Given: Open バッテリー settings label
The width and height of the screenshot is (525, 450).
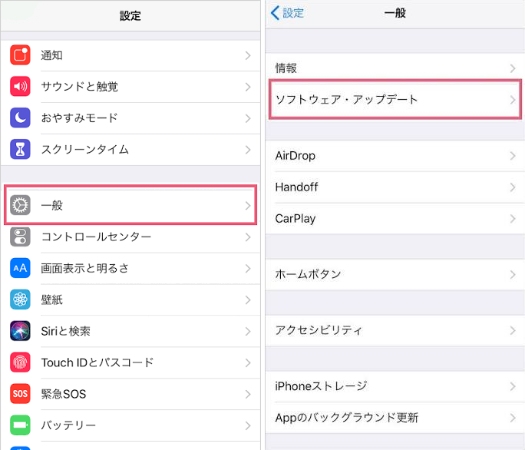Looking at the screenshot, I should [68, 425].
